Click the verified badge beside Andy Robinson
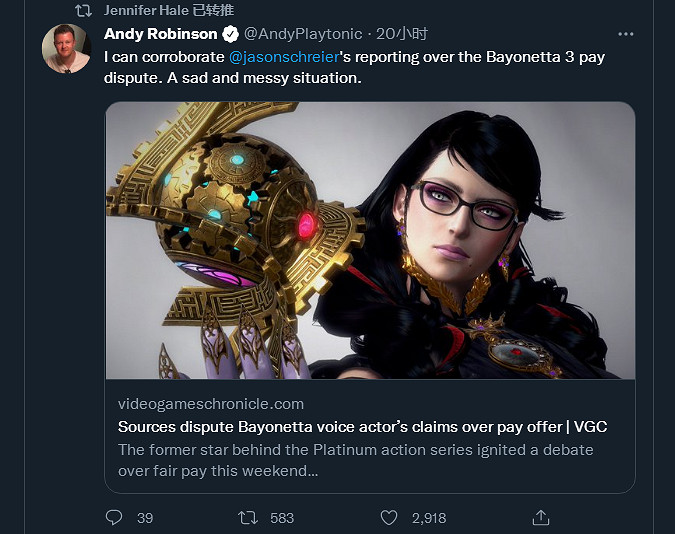675x534 pixels. [229, 34]
